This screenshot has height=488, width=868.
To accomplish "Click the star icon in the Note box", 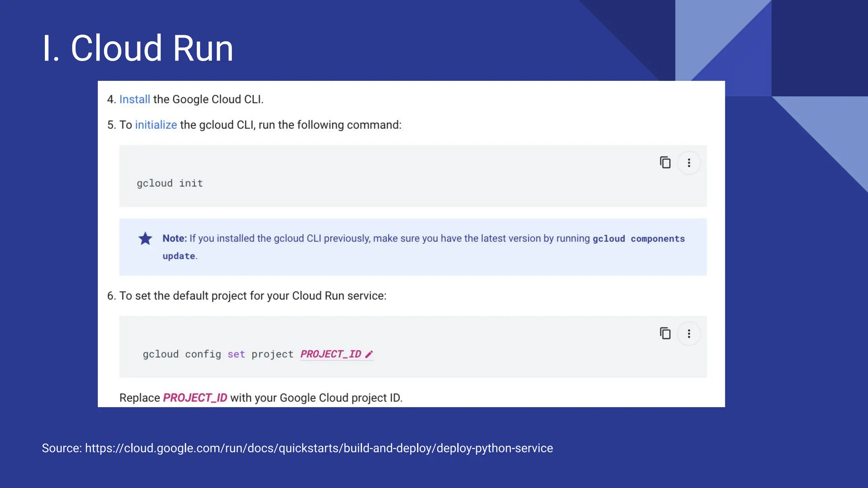I will point(145,238).
